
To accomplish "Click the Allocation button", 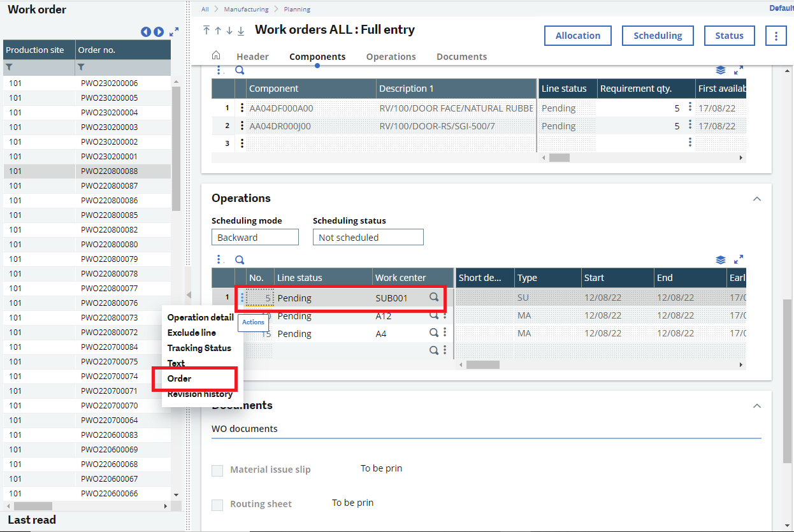I will pos(577,36).
